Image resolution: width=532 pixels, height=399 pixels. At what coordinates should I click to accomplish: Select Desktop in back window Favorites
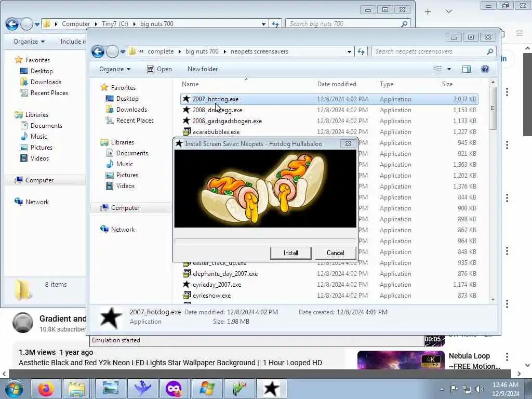tap(42, 71)
